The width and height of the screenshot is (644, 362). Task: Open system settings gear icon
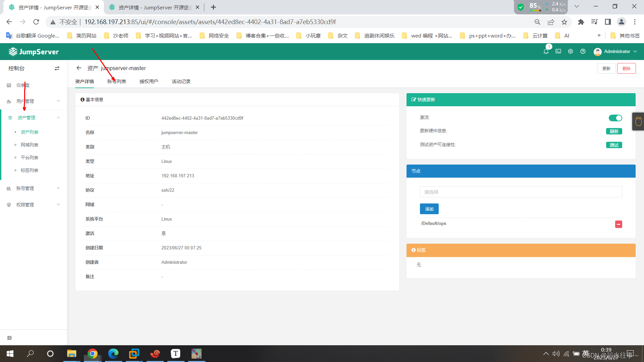[570, 51]
